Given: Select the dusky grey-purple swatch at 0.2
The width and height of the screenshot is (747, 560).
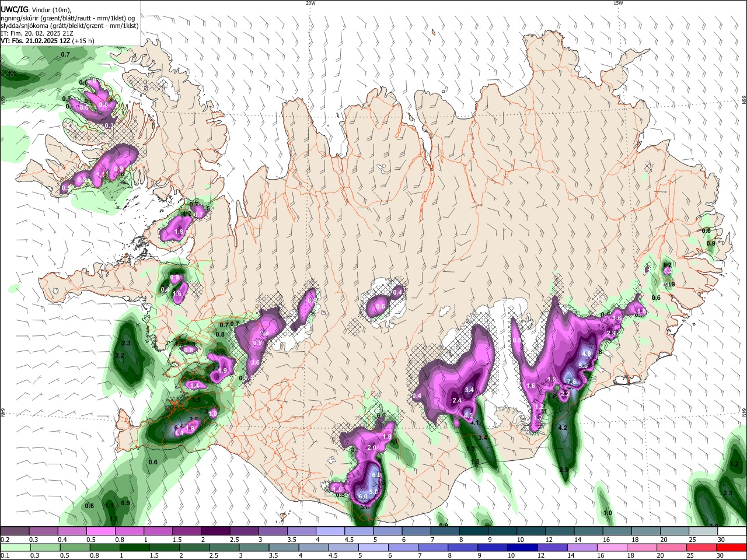Looking at the screenshot, I should (15, 531).
